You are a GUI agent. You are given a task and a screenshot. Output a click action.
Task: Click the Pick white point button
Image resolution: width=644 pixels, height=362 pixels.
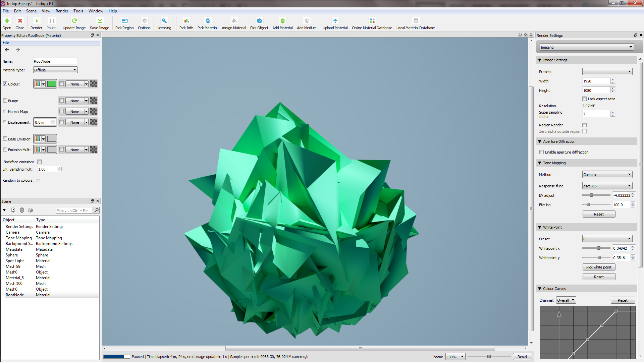point(599,267)
